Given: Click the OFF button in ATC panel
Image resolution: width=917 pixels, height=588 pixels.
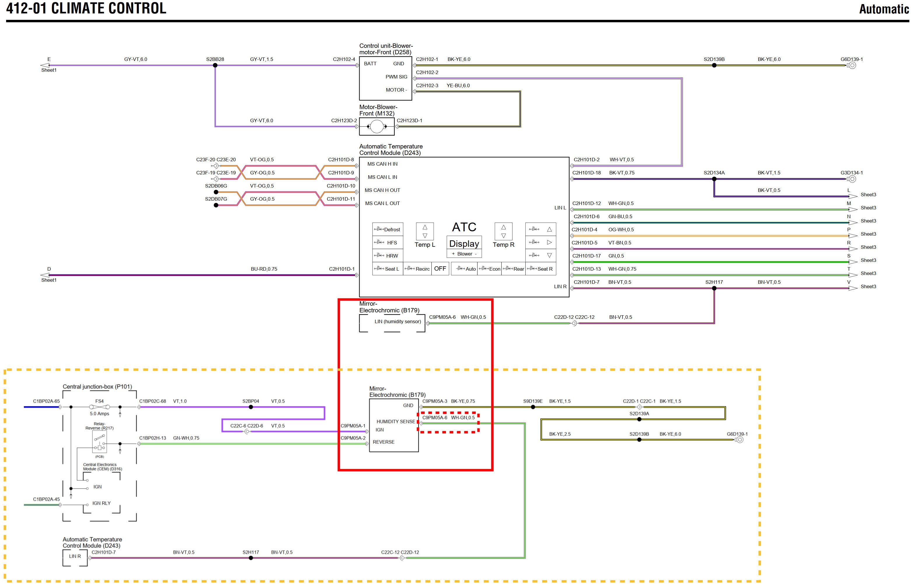Looking at the screenshot, I should pos(440,268).
